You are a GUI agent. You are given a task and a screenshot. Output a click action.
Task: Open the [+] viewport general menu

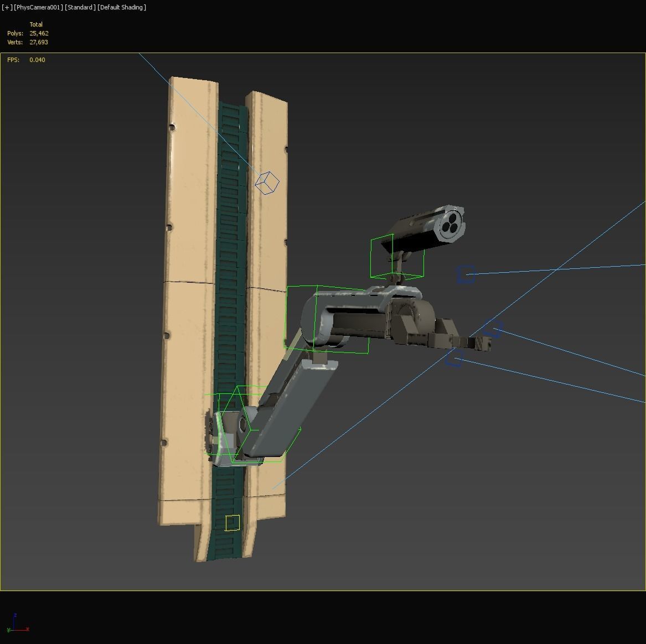pyautogui.click(x=7, y=7)
